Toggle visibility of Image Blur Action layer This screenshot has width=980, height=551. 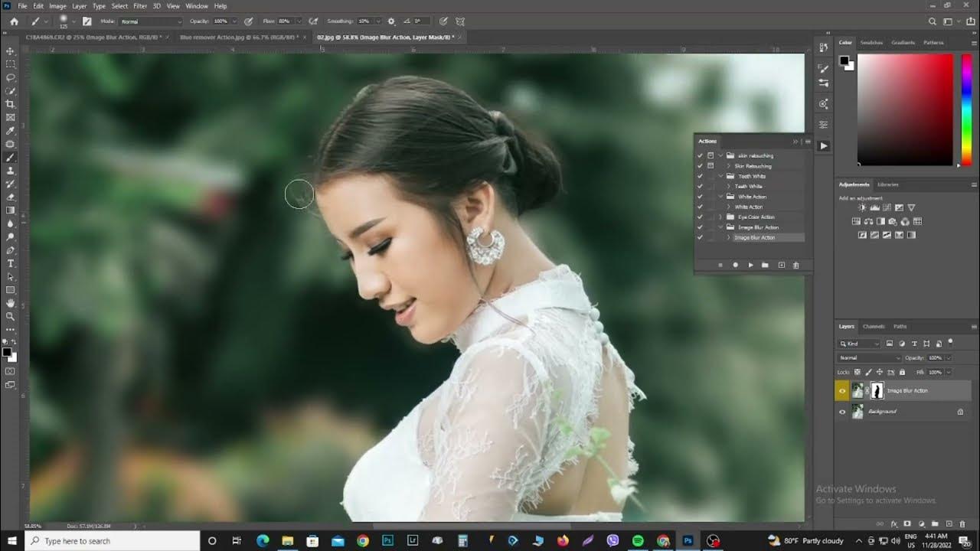(842, 390)
